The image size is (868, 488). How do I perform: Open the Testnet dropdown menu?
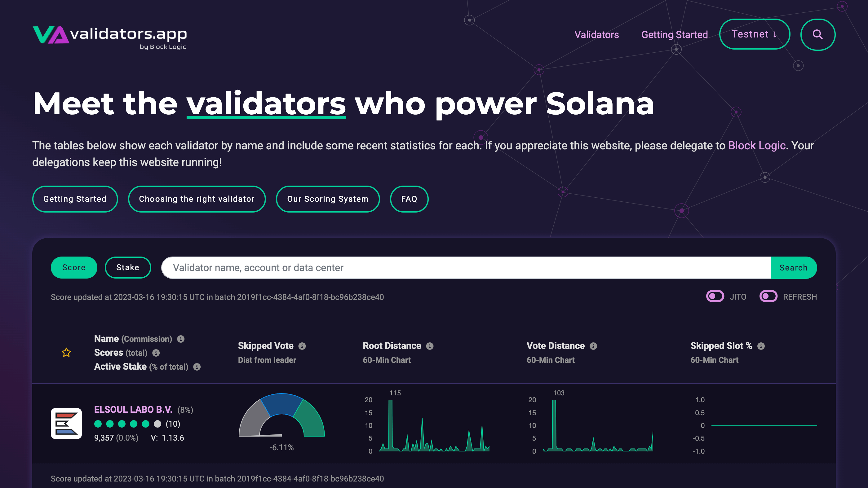(754, 34)
